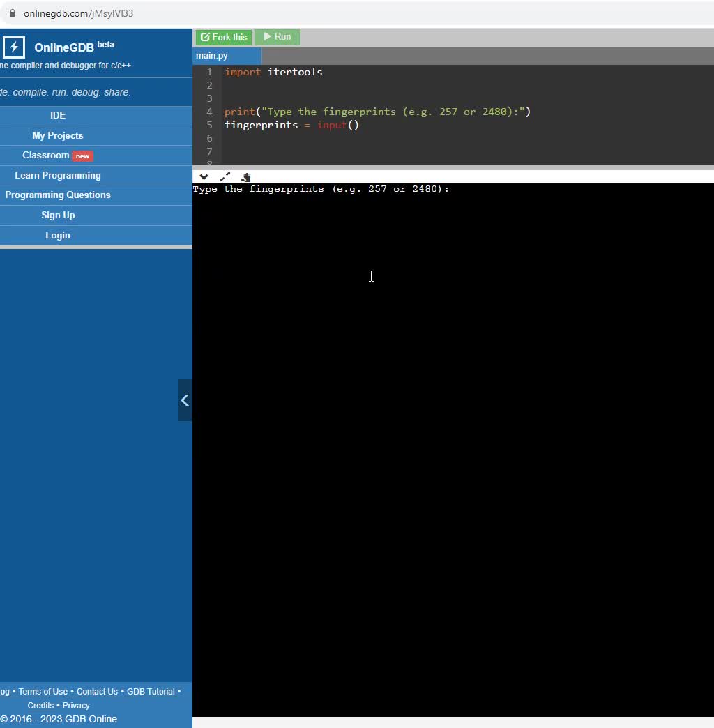Click the Run button
The height and width of the screenshot is (728, 714).
277,37
